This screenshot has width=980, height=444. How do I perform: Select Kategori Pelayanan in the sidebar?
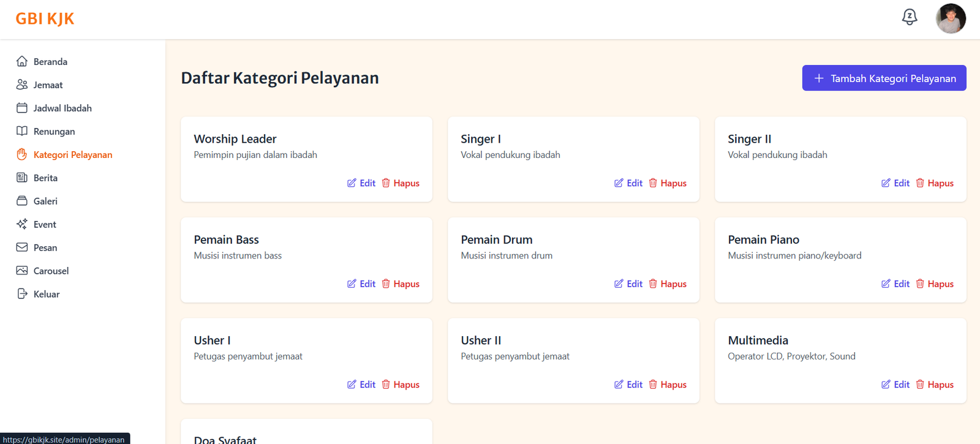pyautogui.click(x=72, y=154)
